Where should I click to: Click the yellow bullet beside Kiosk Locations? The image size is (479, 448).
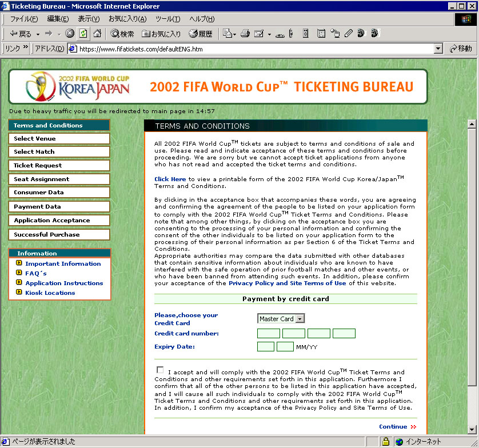coord(19,292)
